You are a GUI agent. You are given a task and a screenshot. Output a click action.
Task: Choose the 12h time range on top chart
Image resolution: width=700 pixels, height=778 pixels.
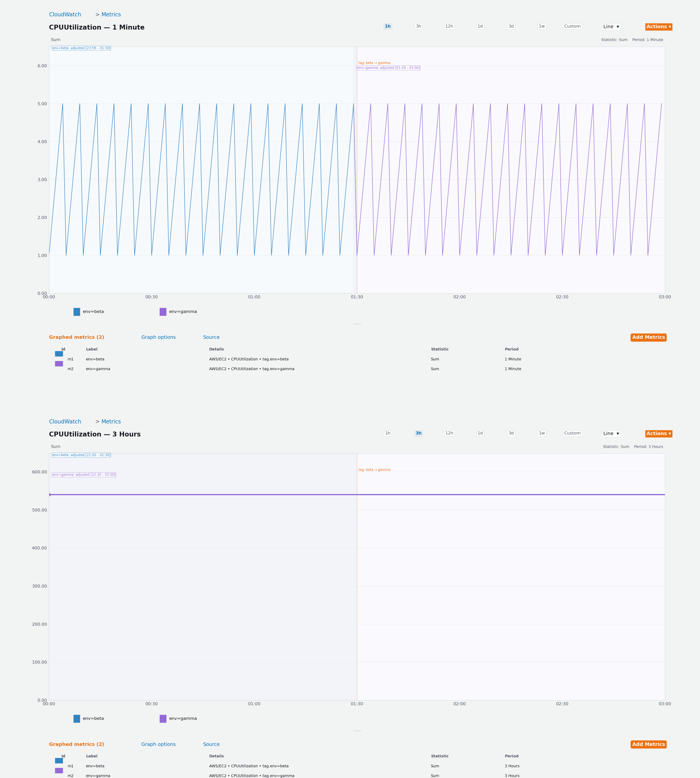pos(449,26)
